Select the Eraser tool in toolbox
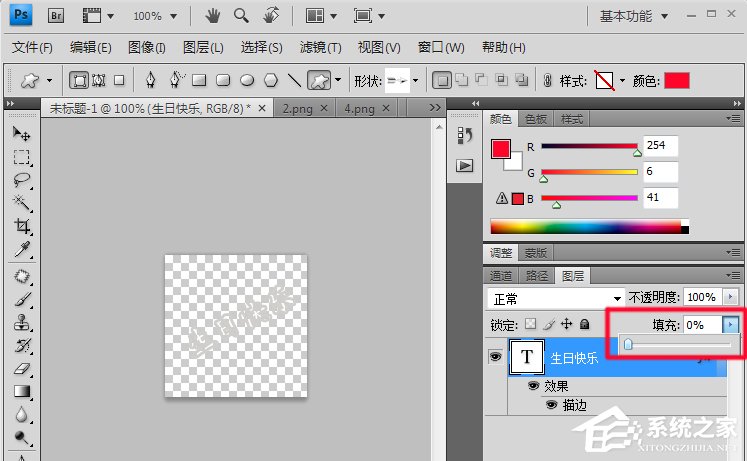The height and width of the screenshot is (461, 747). pos(21,368)
